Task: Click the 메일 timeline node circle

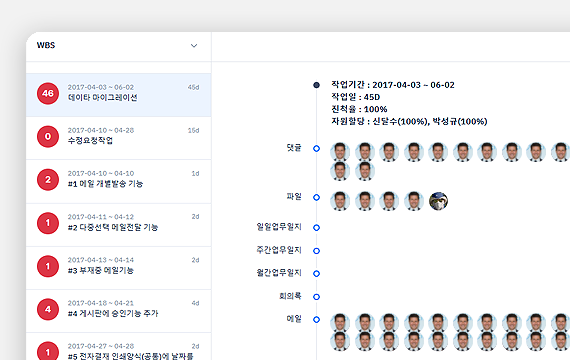Action: click(x=317, y=319)
